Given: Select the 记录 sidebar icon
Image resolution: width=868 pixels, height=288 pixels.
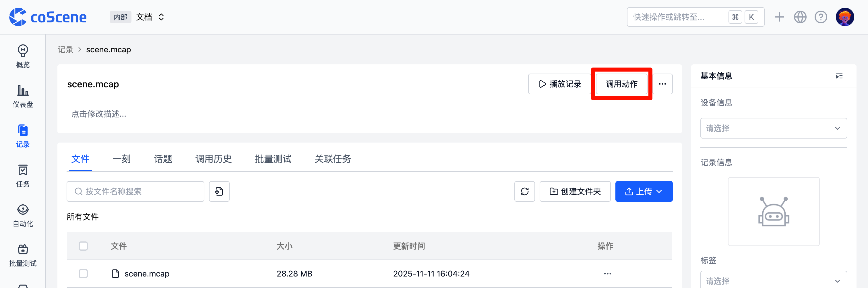Looking at the screenshot, I should (23, 136).
